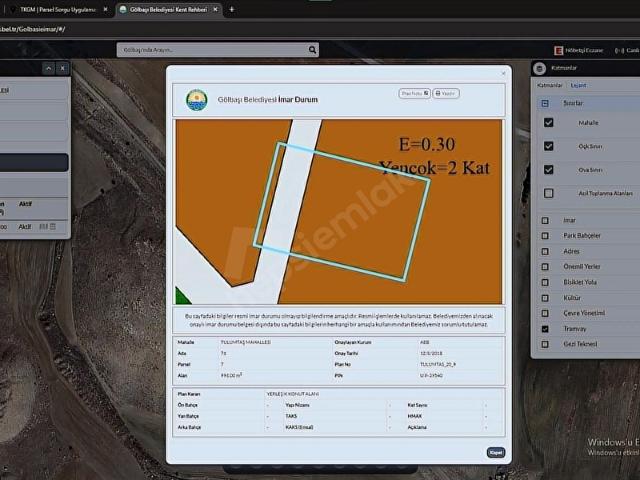Click the Gölbaşı'nda Arayın search field
Image resolution: width=640 pixels, height=480 pixels.
[x=210, y=50]
